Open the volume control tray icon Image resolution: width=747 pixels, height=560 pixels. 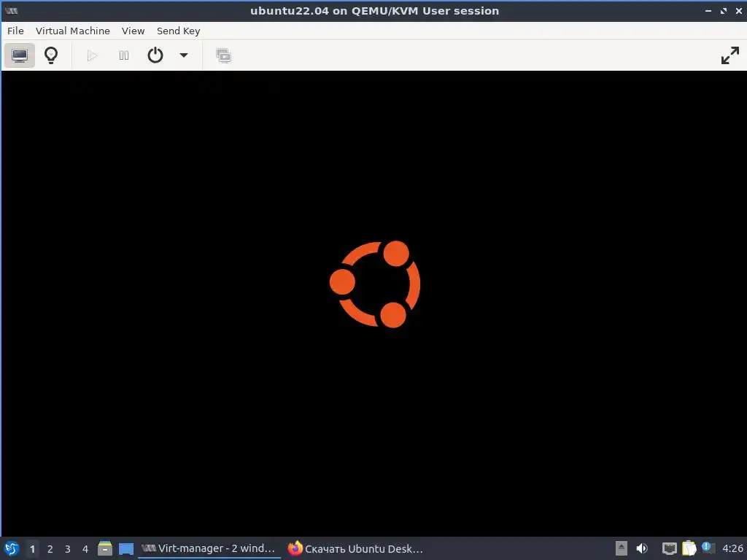(642, 548)
